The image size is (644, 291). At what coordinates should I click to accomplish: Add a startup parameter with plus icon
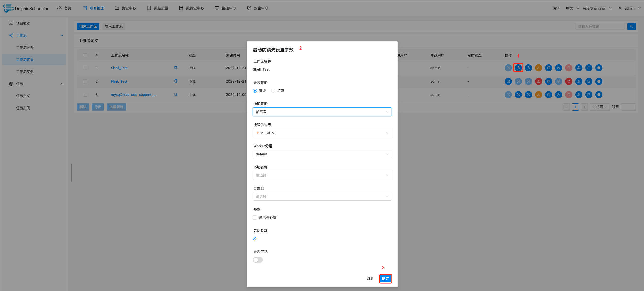click(255, 239)
